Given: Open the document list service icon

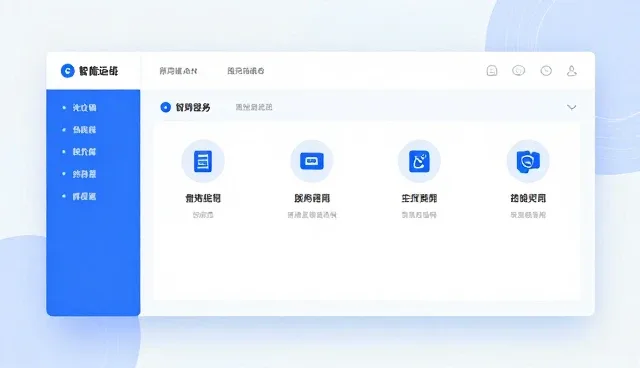Looking at the screenshot, I should tap(203, 161).
